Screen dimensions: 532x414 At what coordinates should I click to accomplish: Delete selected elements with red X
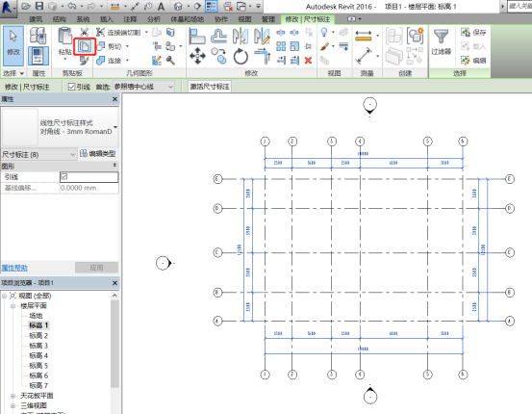[308, 61]
